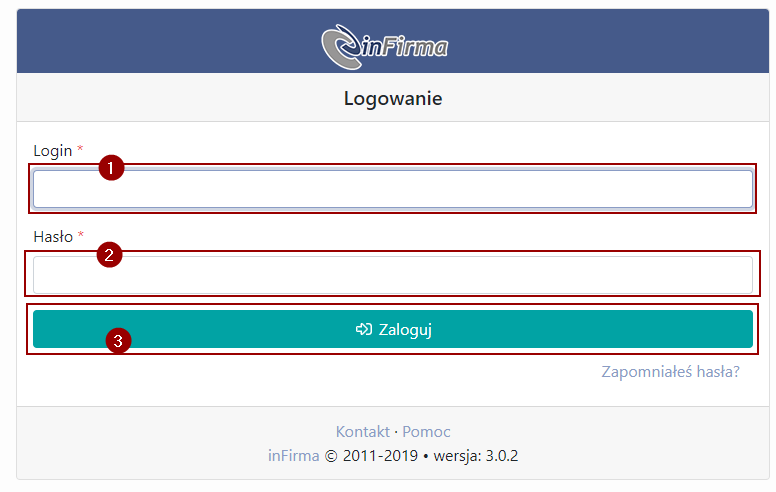Click the red badge numbered 2
This screenshot has height=492, width=776.
pyautogui.click(x=109, y=254)
